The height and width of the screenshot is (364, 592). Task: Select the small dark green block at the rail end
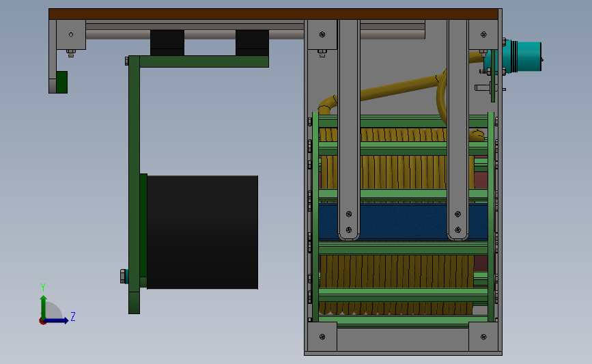click(62, 82)
